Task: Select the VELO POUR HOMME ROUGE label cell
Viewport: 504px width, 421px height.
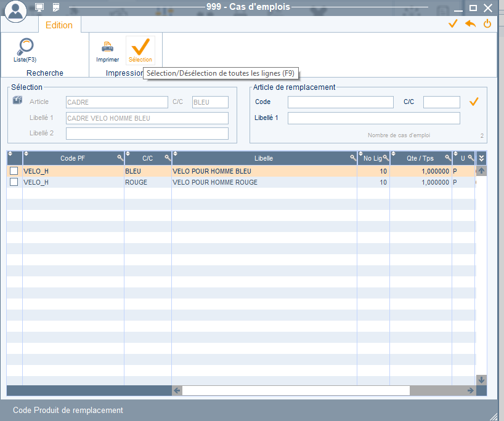Action: [x=264, y=182]
